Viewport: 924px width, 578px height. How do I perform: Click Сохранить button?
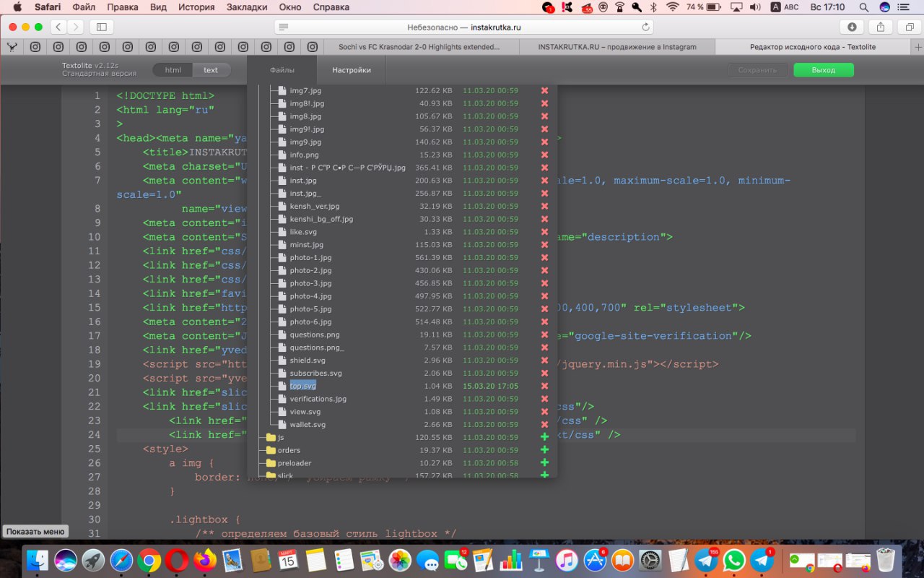click(x=758, y=70)
